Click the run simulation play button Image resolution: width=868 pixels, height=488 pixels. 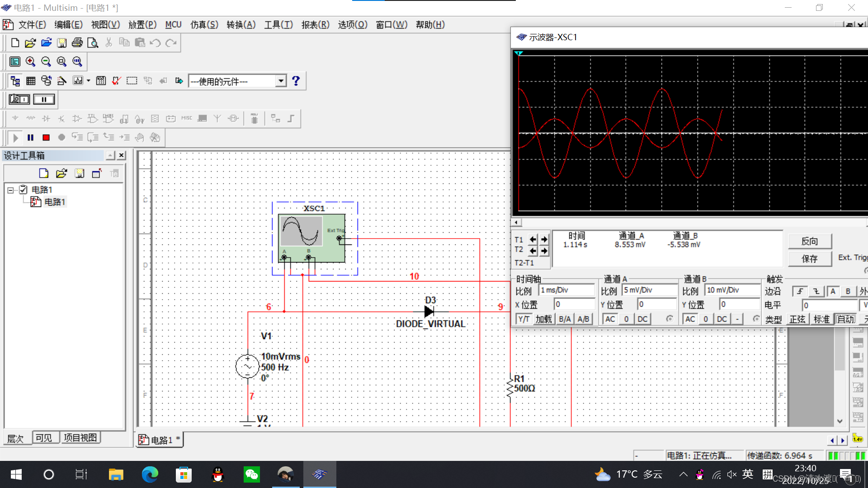point(15,138)
